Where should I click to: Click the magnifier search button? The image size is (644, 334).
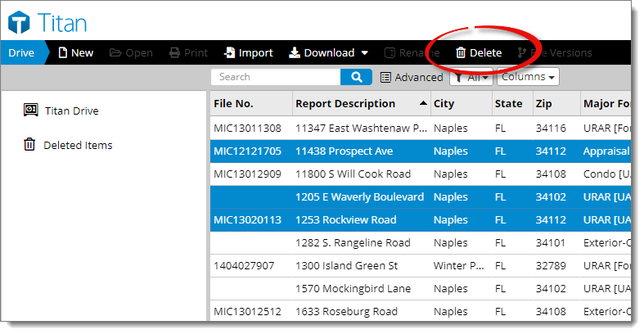(356, 77)
